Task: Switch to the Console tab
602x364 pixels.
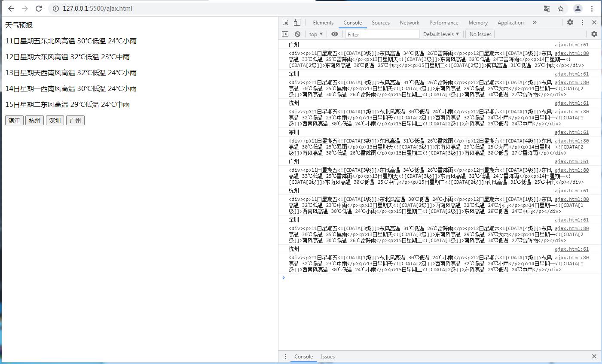Action: (353, 23)
